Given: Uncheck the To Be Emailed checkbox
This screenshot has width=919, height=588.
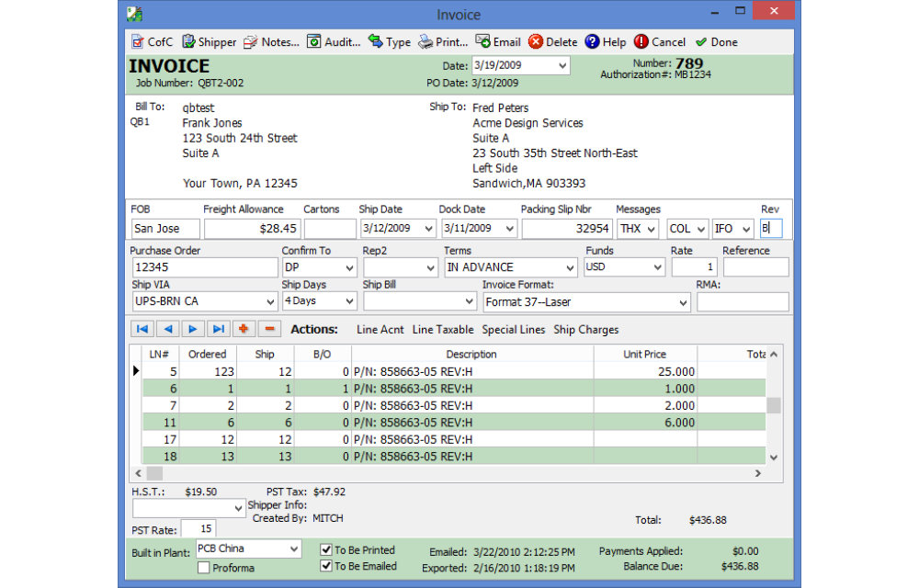Looking at the screenshot, I should click(326, 566).
